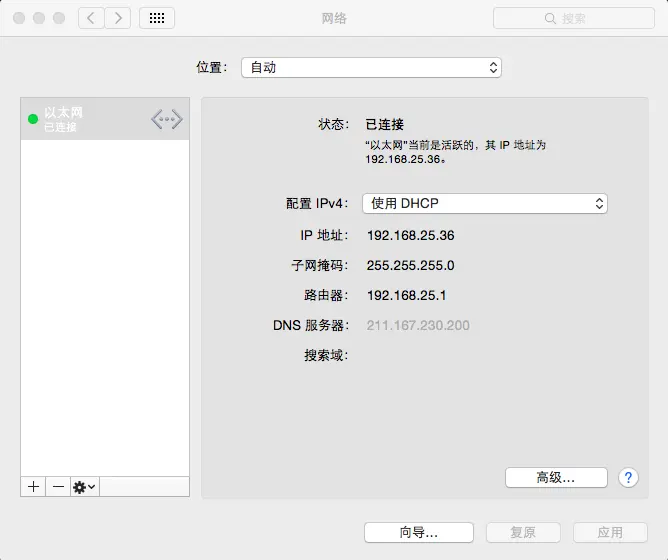The width and height of the screenshot is (668, 560).
Task: Click inside the 搜索 field
Action: [573, 18]
